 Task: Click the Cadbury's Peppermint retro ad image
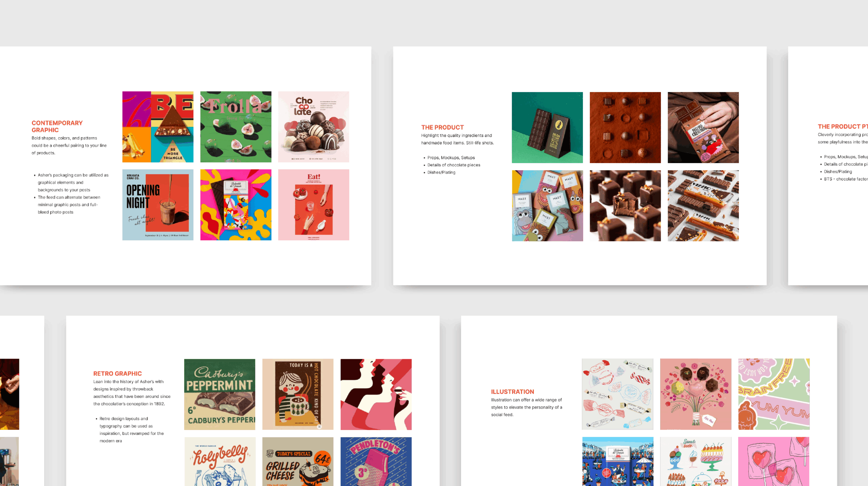pos(220,394)
